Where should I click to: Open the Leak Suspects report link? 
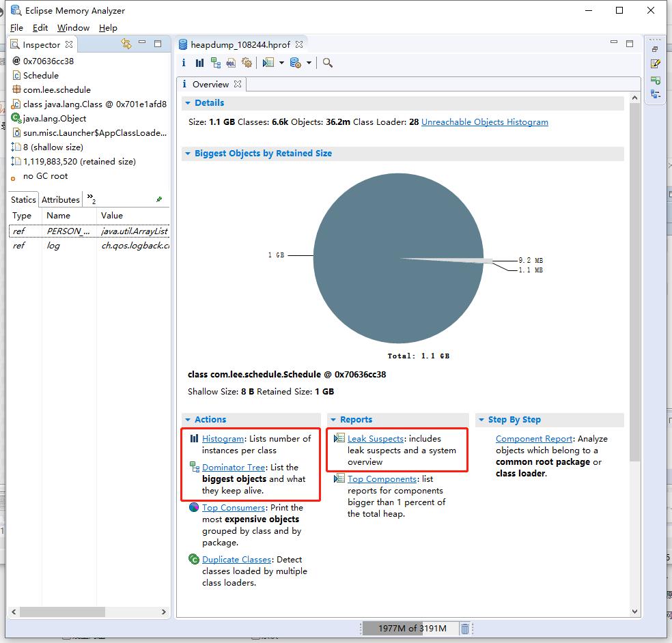[x=376, y=439]
